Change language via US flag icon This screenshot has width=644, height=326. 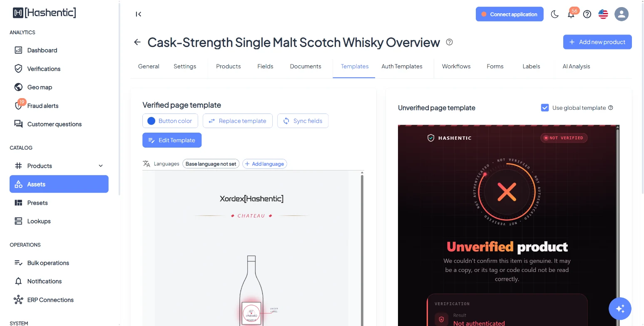[603, 14]
